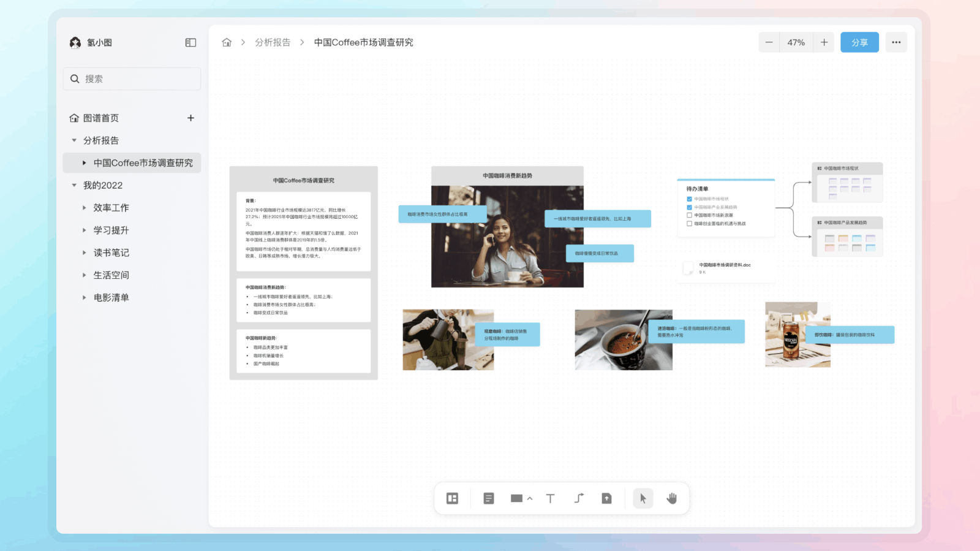Screen dimensions: 980x551
Task: Uncheck the 中国咖啡市场现状 todo item
Action: pyautogui.click(x=689, y=199)
